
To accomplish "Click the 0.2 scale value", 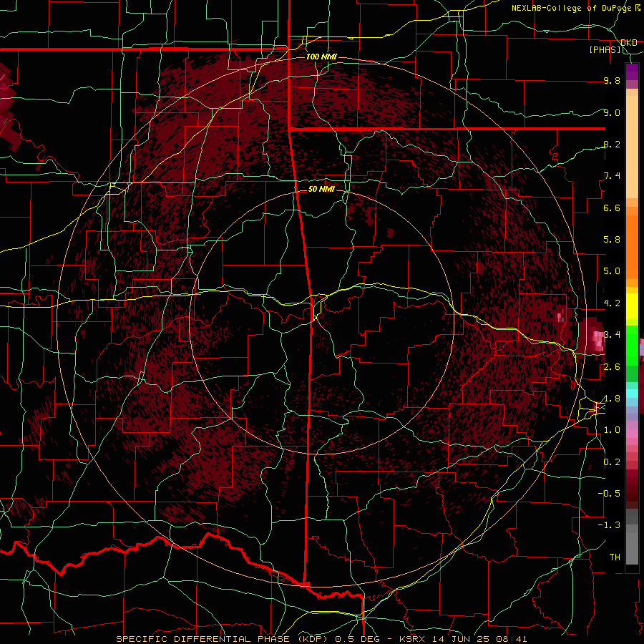I will (612, 462).
